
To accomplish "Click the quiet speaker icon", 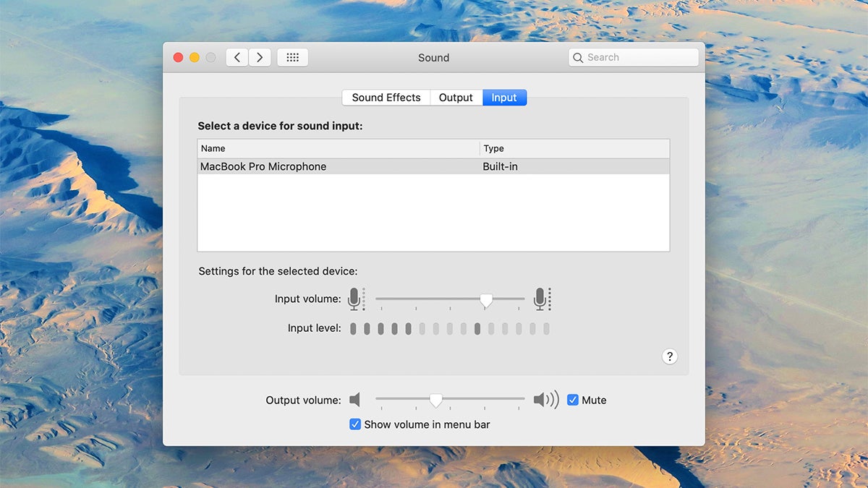I will 355,398.
